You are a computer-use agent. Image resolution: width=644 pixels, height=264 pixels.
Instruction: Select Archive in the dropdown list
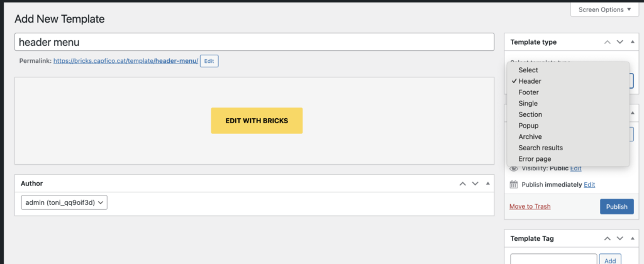click(x=530, y=136)
